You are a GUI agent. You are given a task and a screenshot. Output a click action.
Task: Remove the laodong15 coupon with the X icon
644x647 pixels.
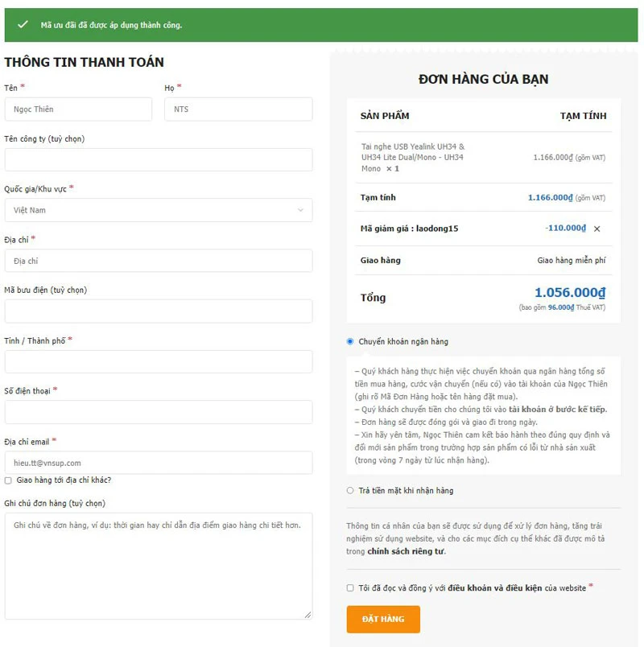coord(597,229)
